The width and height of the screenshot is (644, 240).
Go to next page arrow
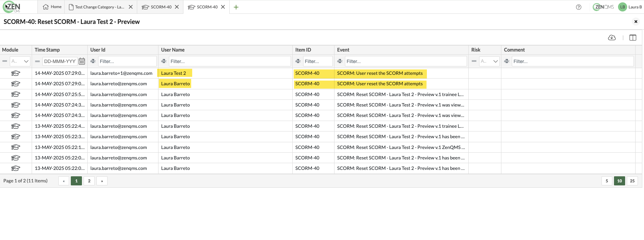pyautogui.click(x=102, y=181)
